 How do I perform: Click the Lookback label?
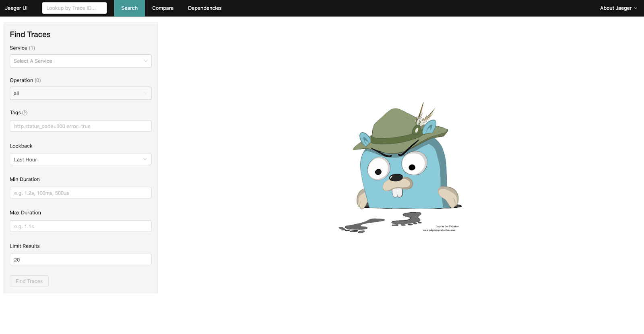tap(21, 146)
